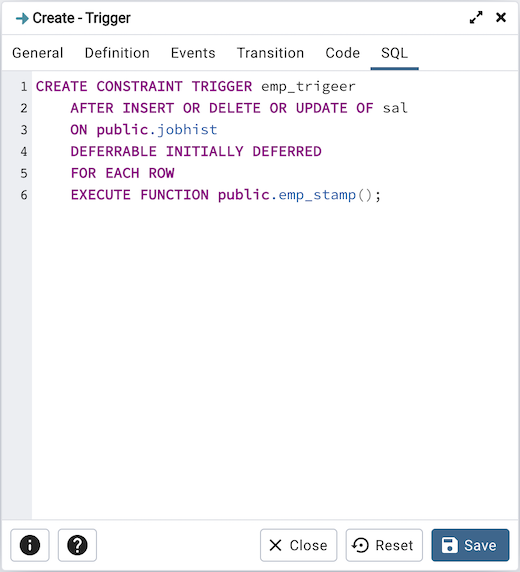Switch to the Definition tab
Viewport: 520px width, 572px height.
[117, 53]
